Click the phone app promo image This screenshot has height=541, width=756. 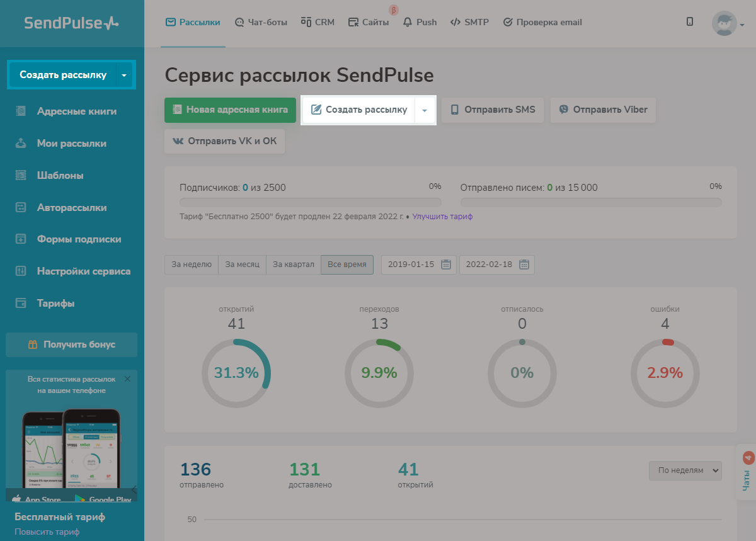coord(72,448)
